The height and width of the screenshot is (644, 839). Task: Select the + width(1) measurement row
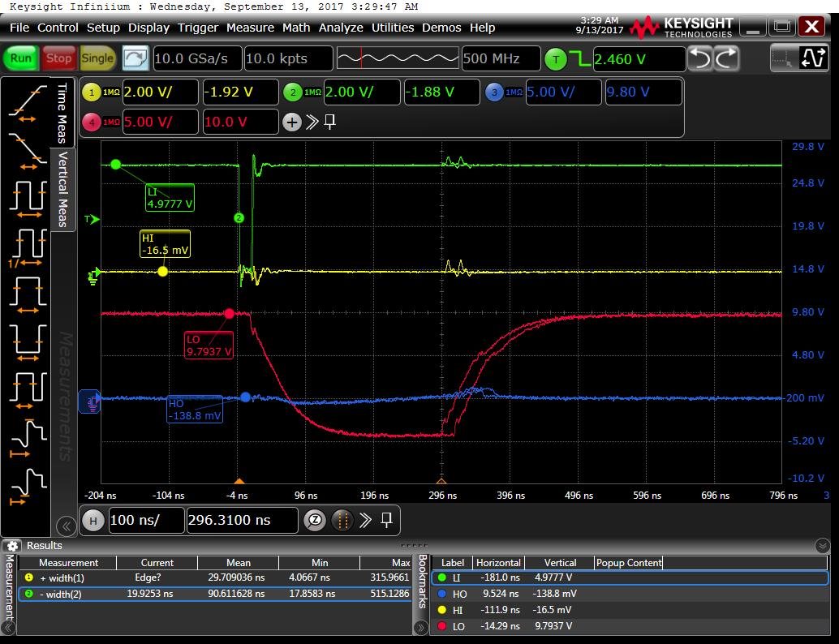pos(216,577)
